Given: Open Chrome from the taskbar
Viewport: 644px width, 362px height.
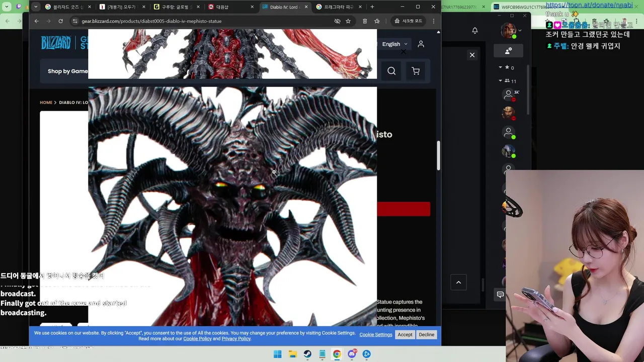Looking at the screenshot, I should pos(337,354).
